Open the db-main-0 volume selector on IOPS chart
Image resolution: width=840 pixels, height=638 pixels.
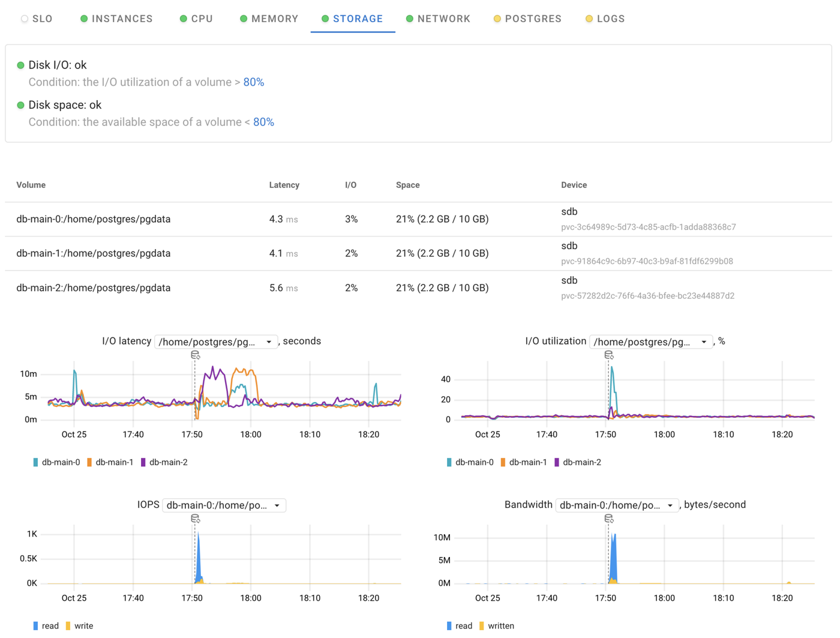click(x=224, y=505)
